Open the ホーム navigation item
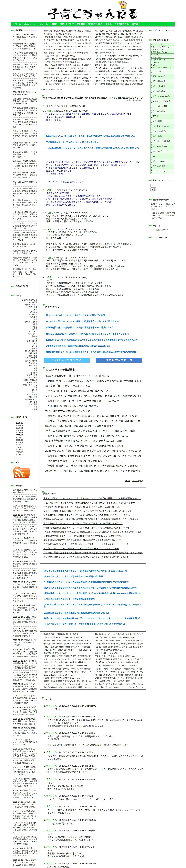This screenshot has height=868, width=186. point(18,24)
